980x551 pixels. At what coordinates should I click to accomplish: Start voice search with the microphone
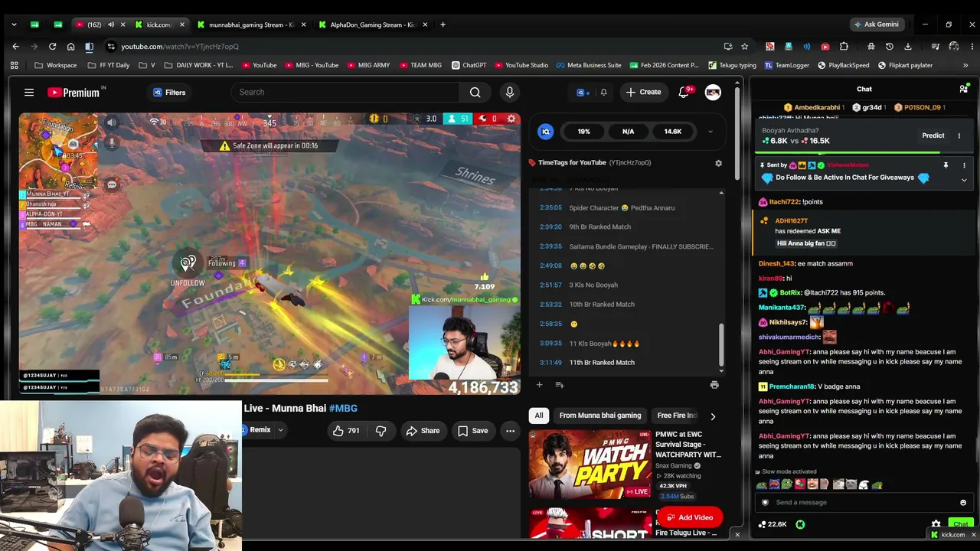510,93
